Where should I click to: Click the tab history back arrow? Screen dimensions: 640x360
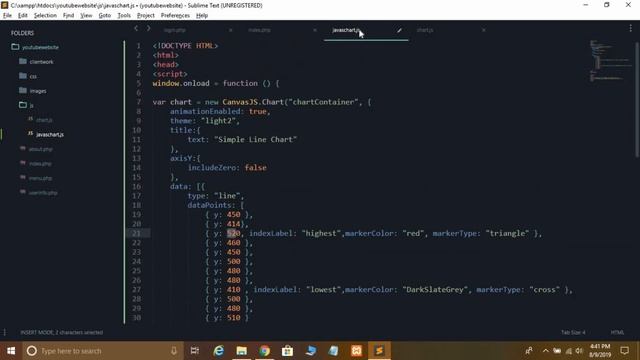[136, 29]
